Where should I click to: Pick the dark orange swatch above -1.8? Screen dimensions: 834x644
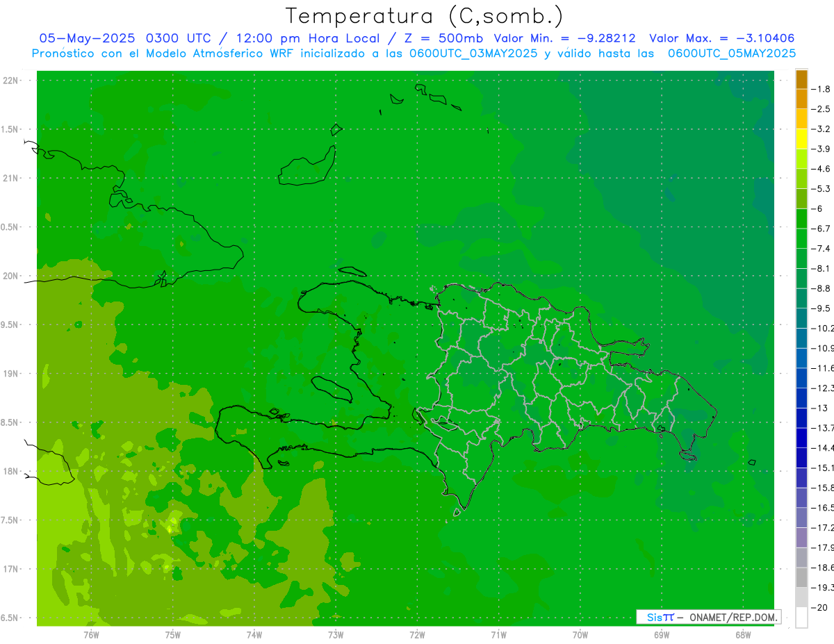(801, 79)
